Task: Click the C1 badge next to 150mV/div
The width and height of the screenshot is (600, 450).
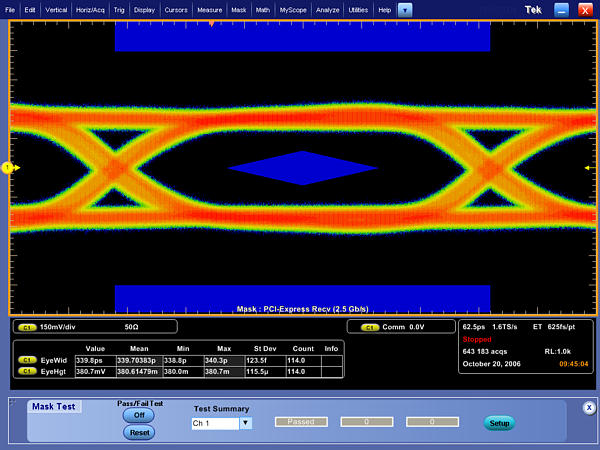Action: (x=26, y=327)
